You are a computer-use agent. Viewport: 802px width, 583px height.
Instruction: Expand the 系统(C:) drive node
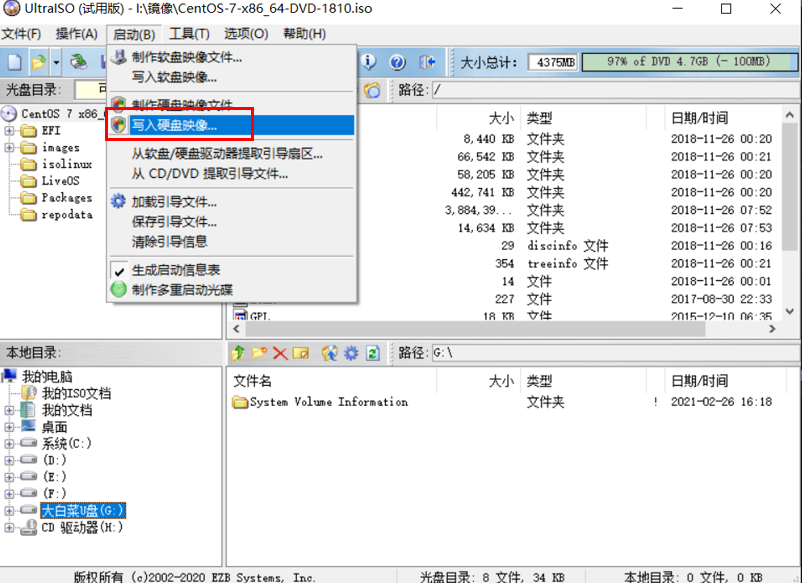click(9, 443)
